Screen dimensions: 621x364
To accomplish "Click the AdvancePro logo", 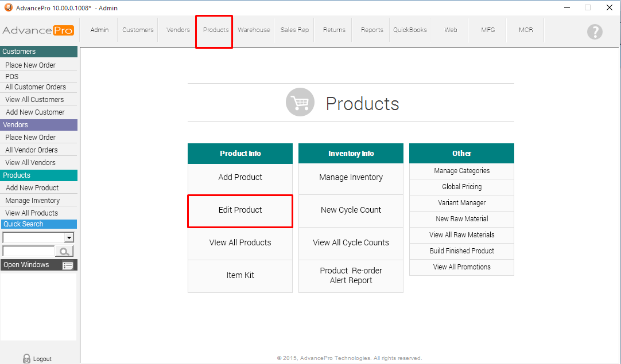I will (x=38, y=30).
